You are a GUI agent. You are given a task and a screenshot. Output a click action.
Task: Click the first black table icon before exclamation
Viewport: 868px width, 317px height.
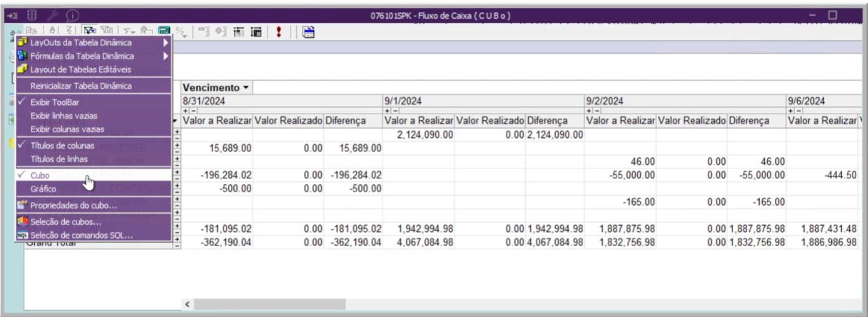pos(238,31)
